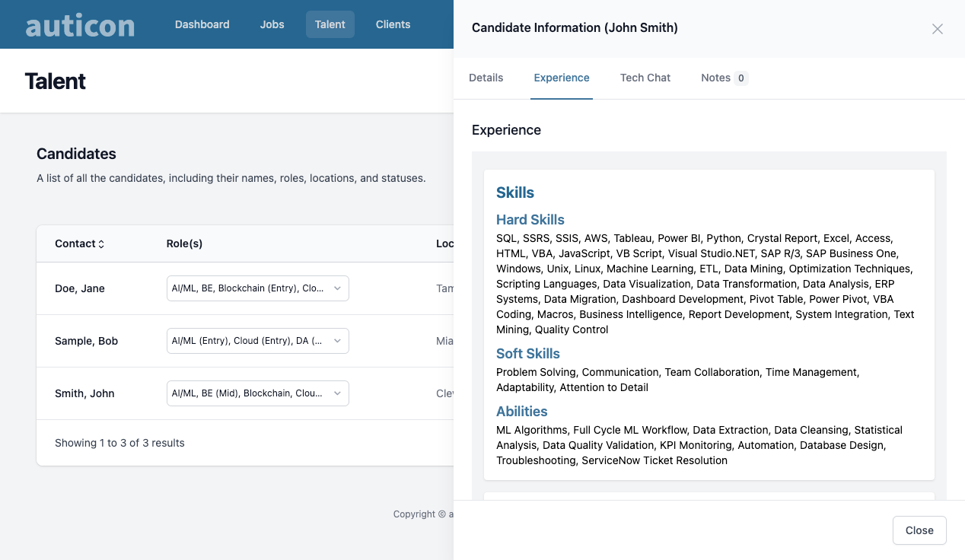The image size is (965, 560).
Task: View the Notes tab
Action: [714, 78]
